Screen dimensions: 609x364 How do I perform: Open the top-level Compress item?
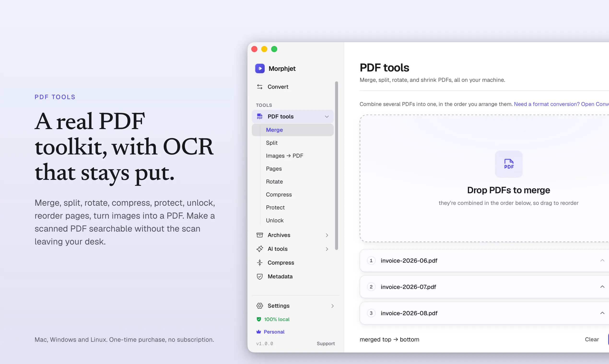point(293,262)
